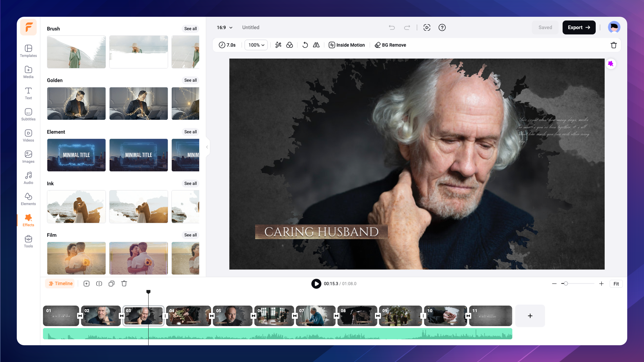The image size is (644, 362).
Task: Open the Audio sidebar panel
Action: (28, 178)
